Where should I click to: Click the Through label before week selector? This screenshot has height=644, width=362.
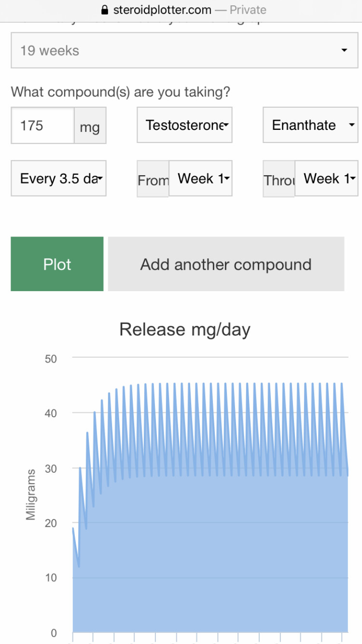279,180
